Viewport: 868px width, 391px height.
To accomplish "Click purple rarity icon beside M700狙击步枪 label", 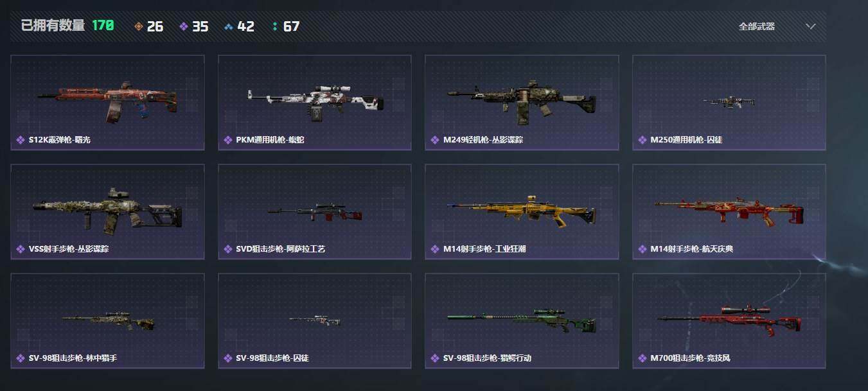I will tap(642, 358).
